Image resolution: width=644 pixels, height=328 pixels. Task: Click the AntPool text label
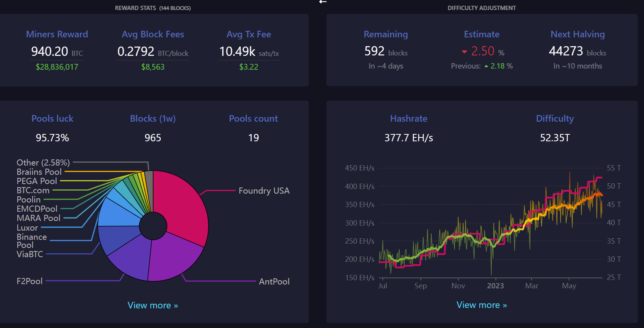pos(274,281)
